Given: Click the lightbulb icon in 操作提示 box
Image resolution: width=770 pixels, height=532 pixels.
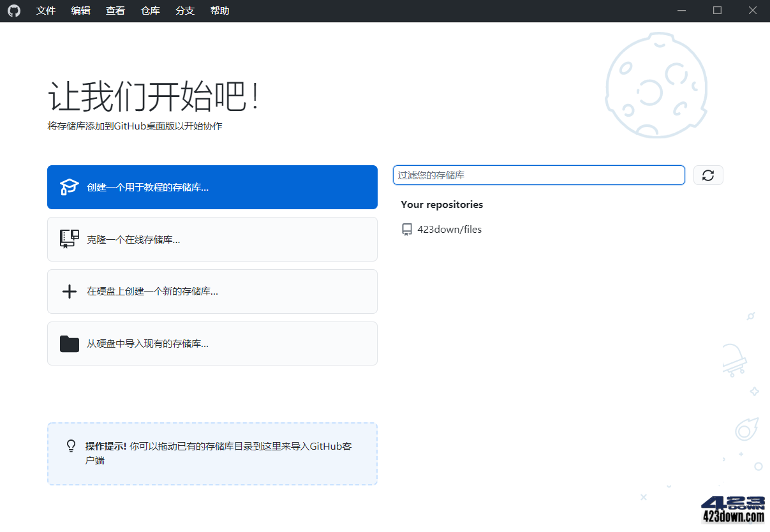Looking at the screenshot, I should (x=71, y=446).
